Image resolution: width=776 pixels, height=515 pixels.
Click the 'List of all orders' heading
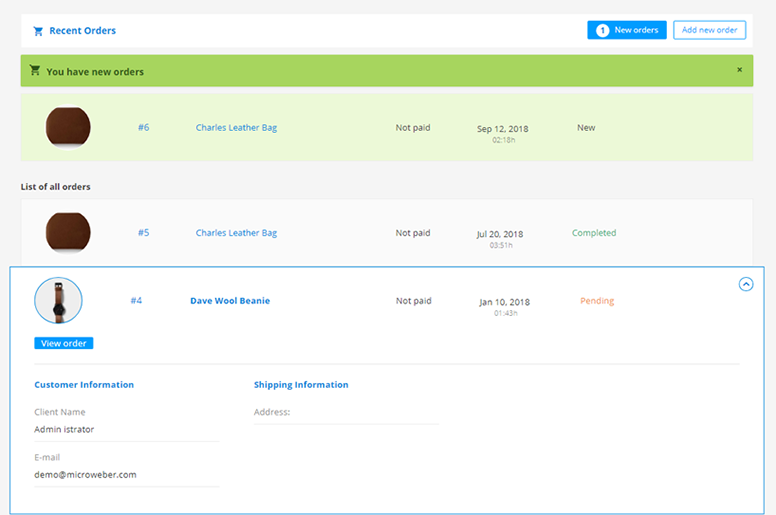55,187
